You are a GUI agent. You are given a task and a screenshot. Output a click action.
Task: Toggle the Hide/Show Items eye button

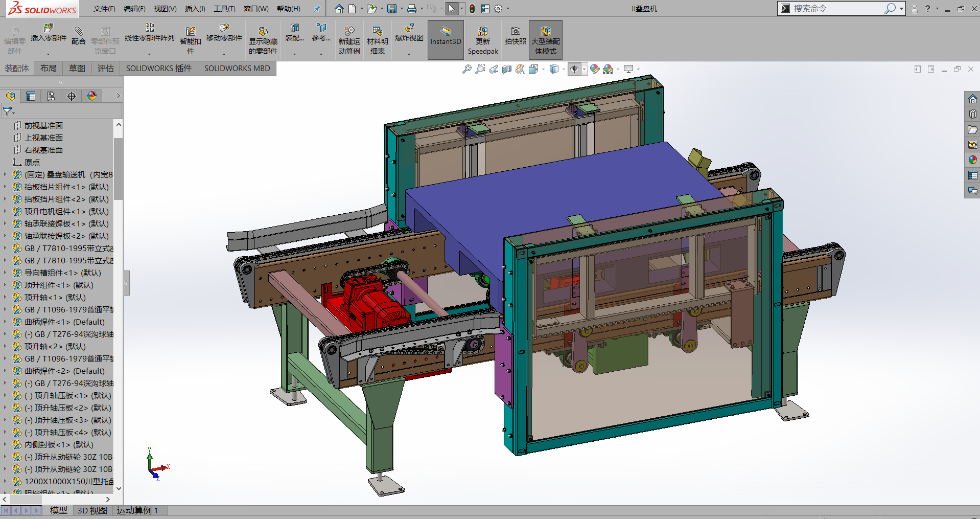coord(574,69)
